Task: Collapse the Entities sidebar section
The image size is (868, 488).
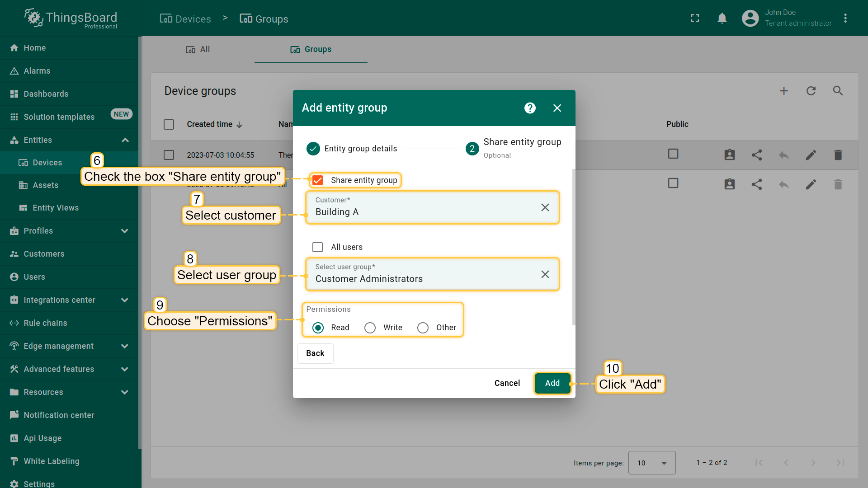Action: [125, 140]
